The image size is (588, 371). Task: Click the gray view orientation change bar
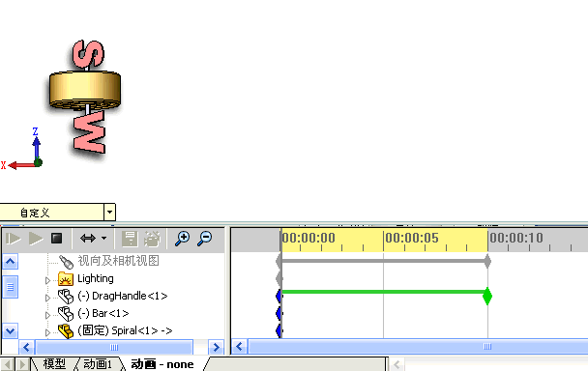(383, 261)
